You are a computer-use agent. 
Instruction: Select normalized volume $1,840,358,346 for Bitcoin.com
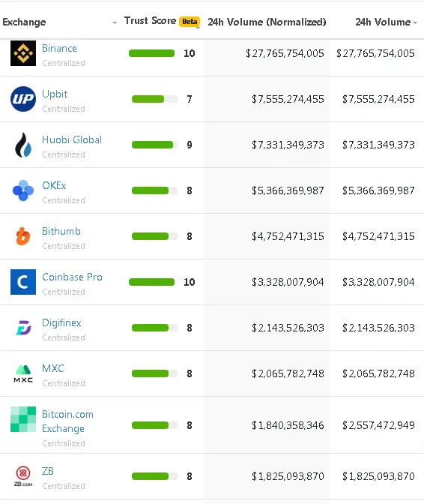[x=288, y=425]
